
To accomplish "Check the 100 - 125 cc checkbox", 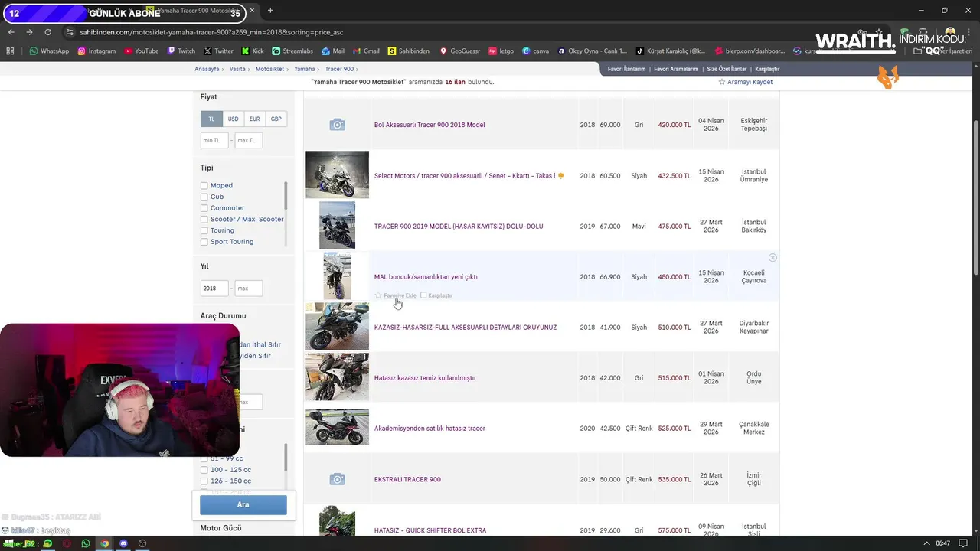I will pyautogui.click(x=204, y=470).
